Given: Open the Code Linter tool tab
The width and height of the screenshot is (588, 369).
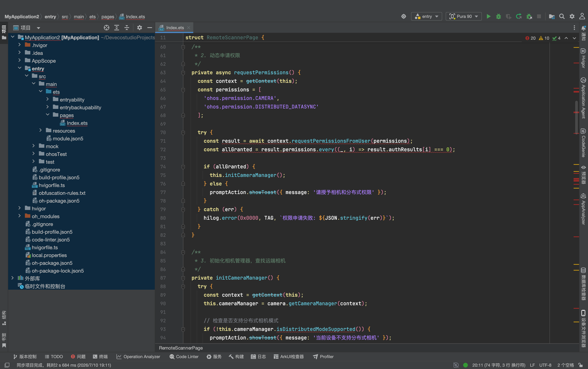Looking at the screenshot, I should coord(184,357).
